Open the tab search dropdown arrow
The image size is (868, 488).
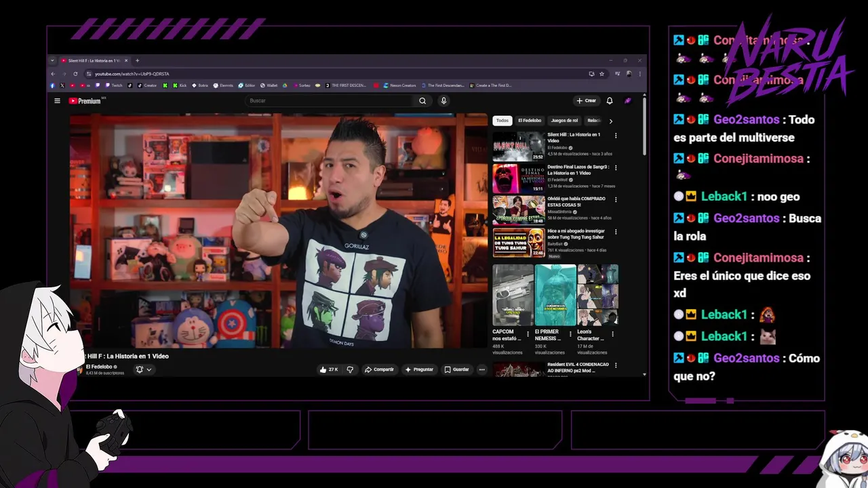tap(52, 60)
